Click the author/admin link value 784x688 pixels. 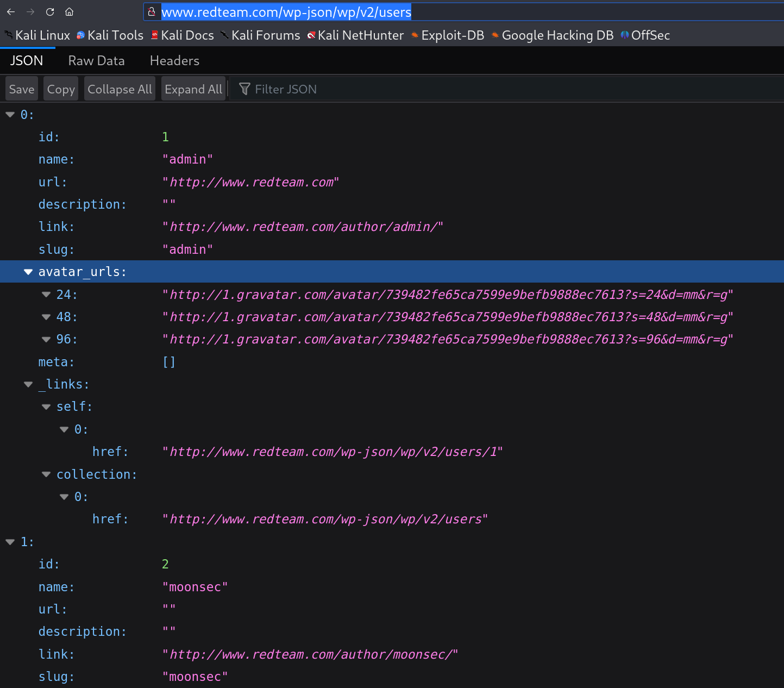303,227
